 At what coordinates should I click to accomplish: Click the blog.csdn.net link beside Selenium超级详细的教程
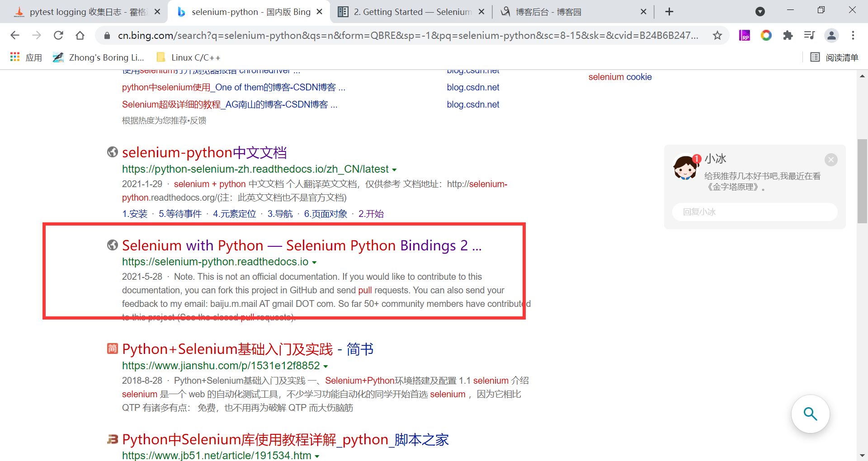click(x=473, y=104)
